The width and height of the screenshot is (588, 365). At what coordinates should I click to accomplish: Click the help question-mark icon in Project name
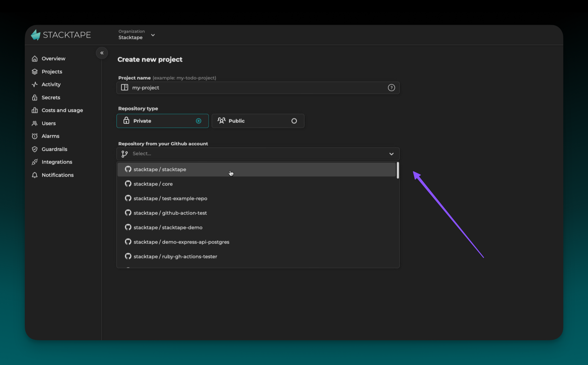click(391, 88)
